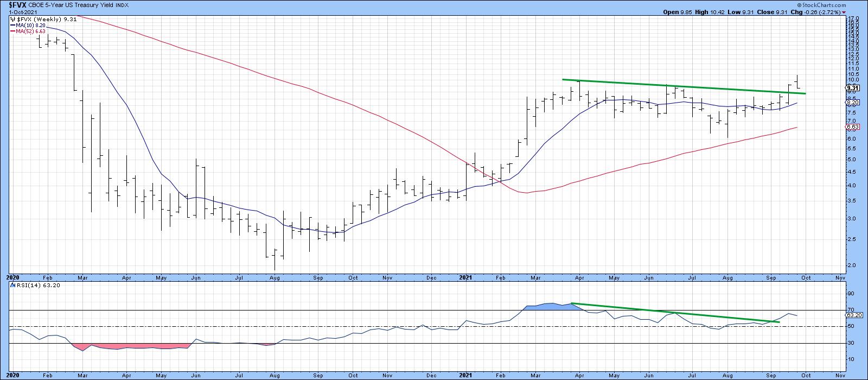Click the 63.20 RSI value tag
The height and width of the screenshot is (380, 868).
tap(853, 315)
